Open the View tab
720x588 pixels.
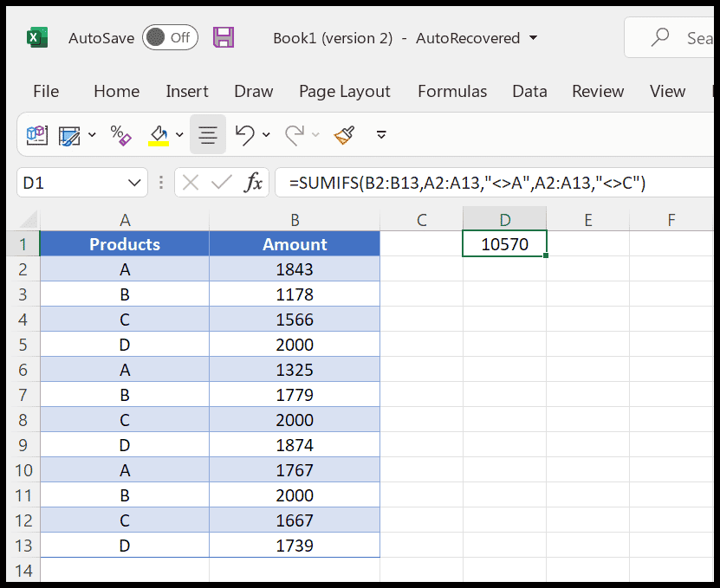pyautogui.click(x=667, y=91)
